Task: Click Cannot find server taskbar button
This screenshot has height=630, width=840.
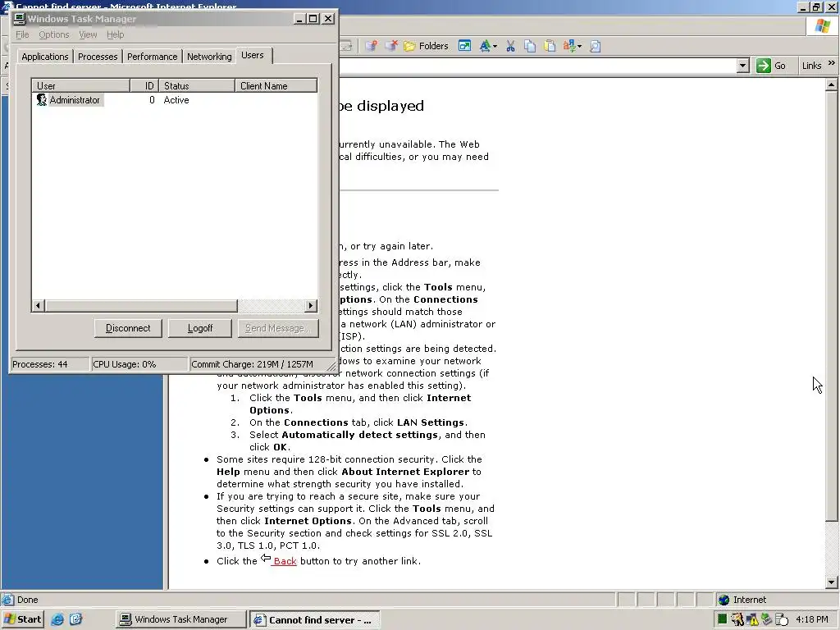Action: point(314,620)
